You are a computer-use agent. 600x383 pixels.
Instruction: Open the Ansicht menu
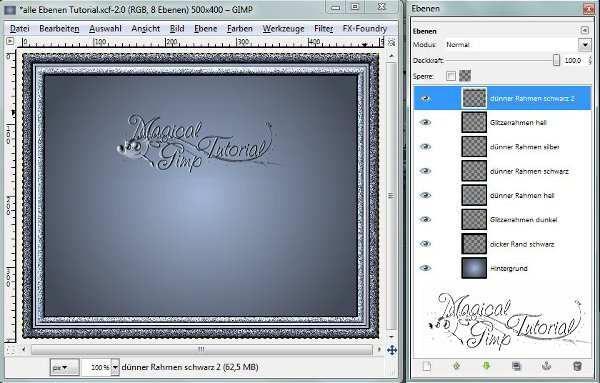pyautogui.click(x=145, y=29)
